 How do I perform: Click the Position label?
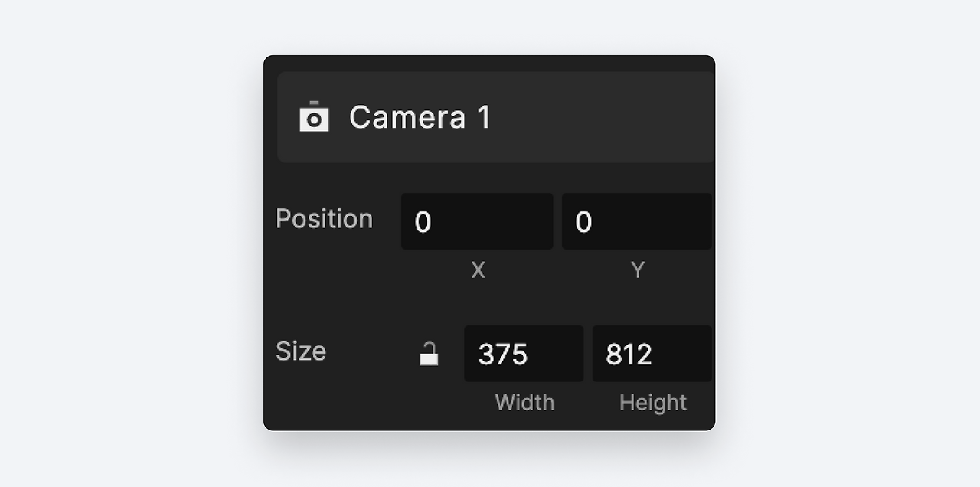(324, 219)
